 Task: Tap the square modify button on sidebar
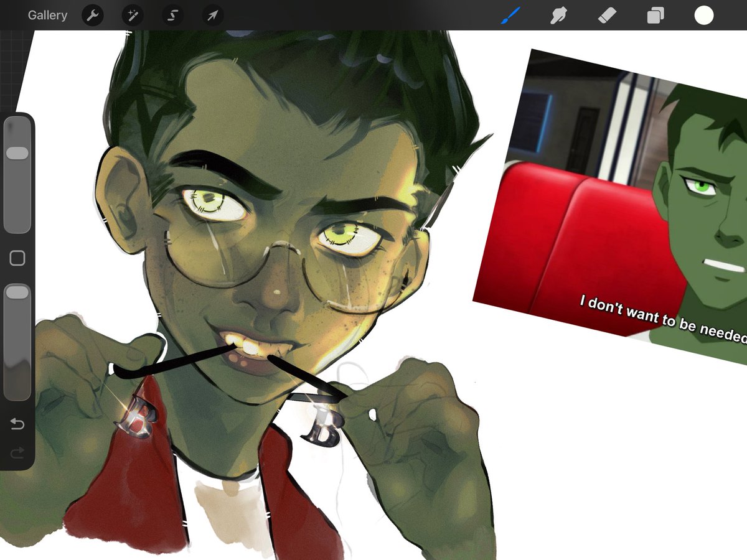coord(17,258)
